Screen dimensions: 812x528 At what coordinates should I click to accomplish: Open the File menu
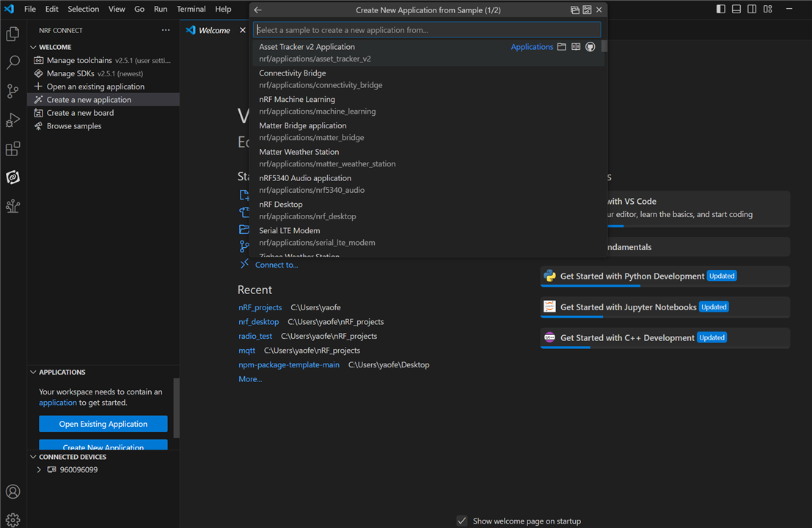[30, 9]
